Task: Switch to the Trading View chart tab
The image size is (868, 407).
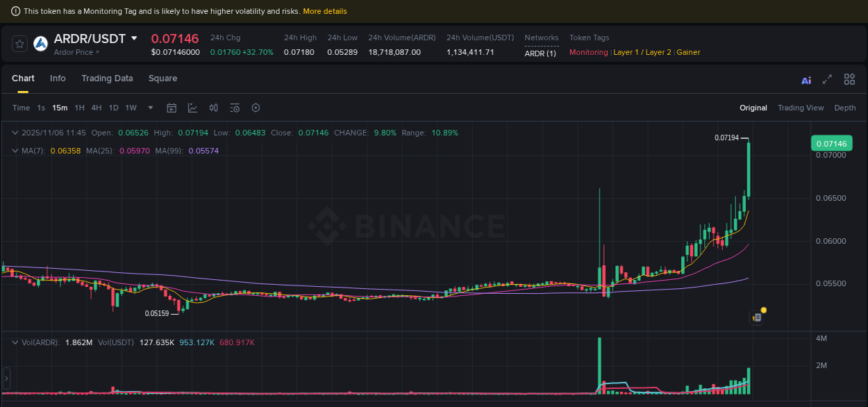Action: pyautogui.click(x=801, y=108)
